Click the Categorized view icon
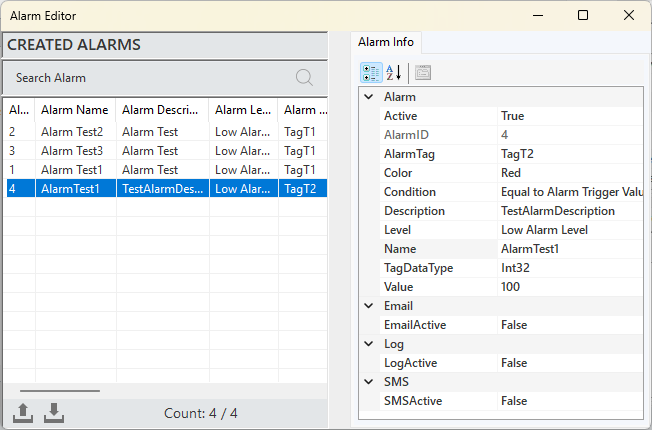This screenshot has height=430, width=652. (371, 73)
